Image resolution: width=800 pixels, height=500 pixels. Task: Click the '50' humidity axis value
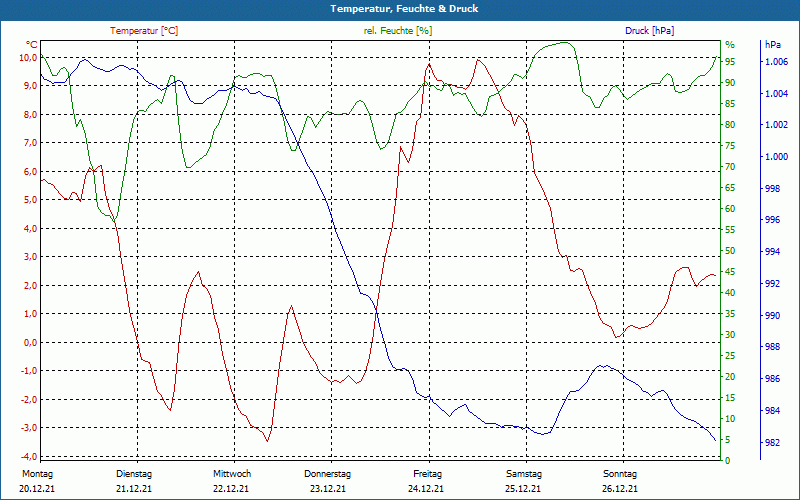[730, 251]
